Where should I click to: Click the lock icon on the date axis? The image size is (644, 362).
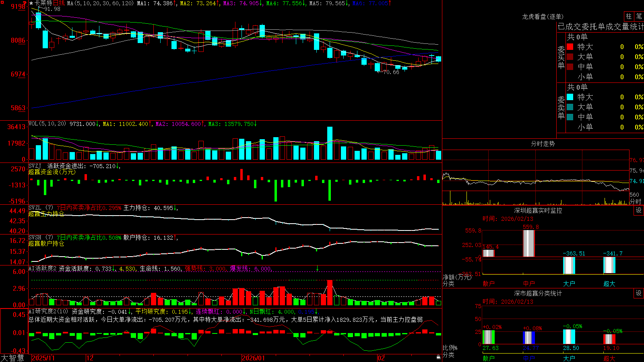(438, 357)
